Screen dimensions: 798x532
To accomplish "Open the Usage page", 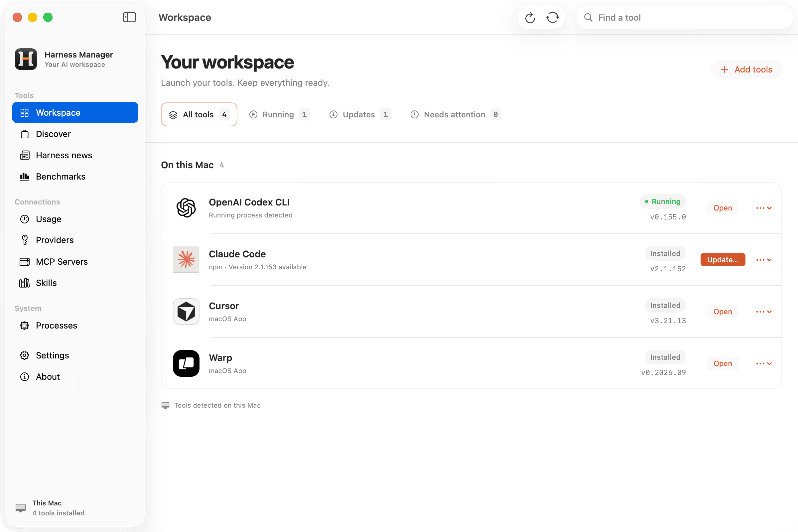I will [x=75, y=219].
